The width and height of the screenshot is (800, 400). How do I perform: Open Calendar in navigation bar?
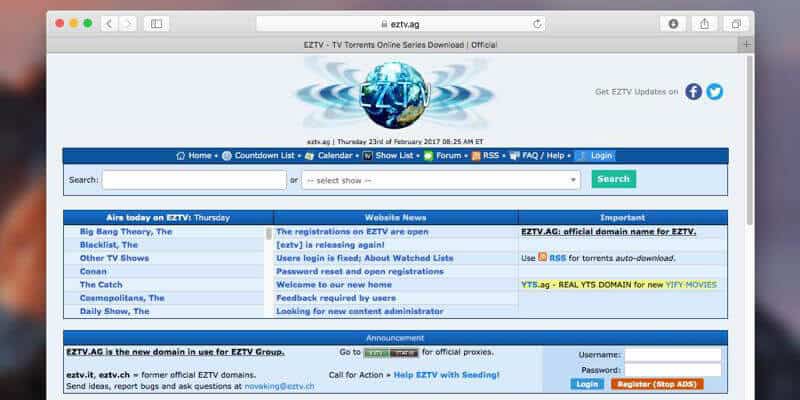(329, 156)
